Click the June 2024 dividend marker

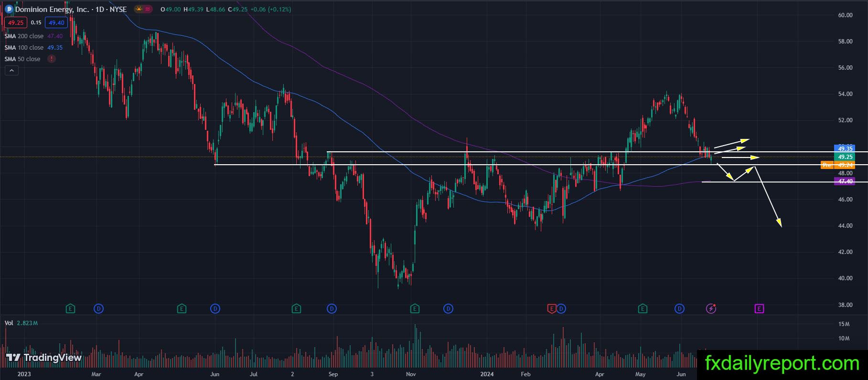680,309
